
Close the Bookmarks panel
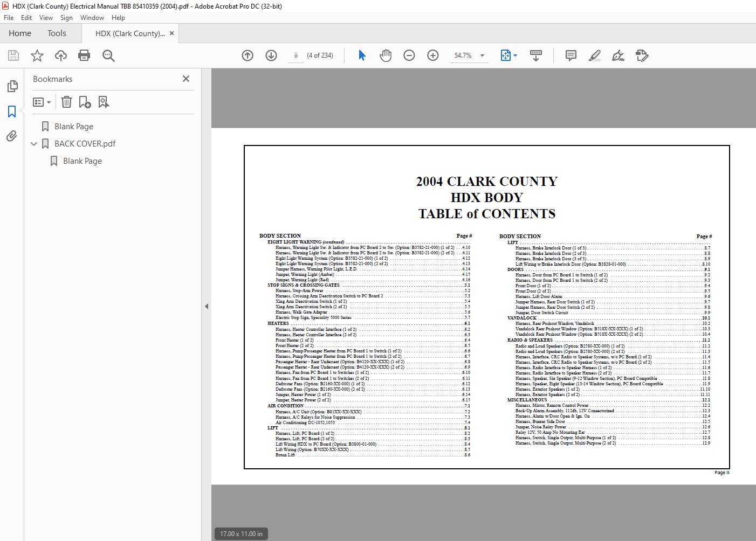point(186,79)
